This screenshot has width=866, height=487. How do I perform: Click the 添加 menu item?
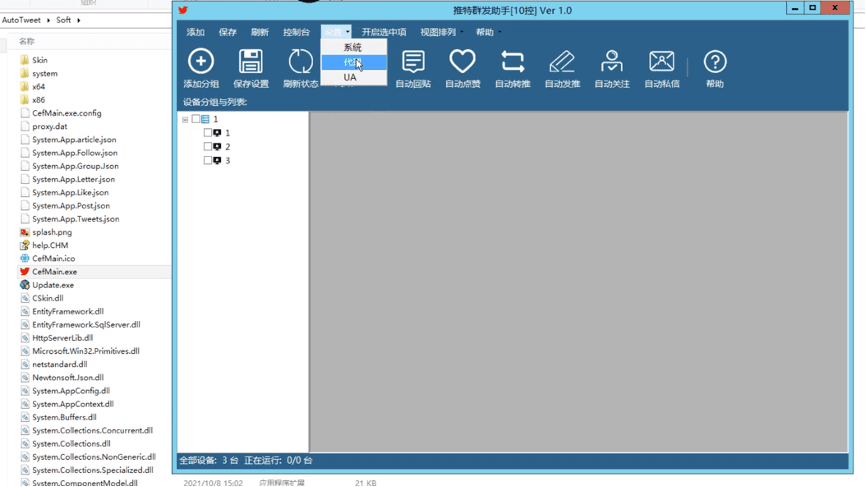(x=196, y=32)
